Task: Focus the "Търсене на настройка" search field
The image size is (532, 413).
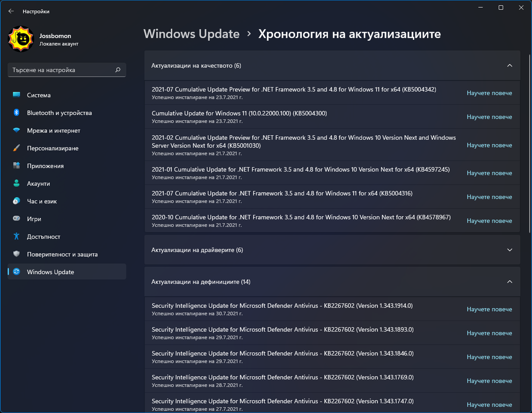Action: tap(67, 70)
